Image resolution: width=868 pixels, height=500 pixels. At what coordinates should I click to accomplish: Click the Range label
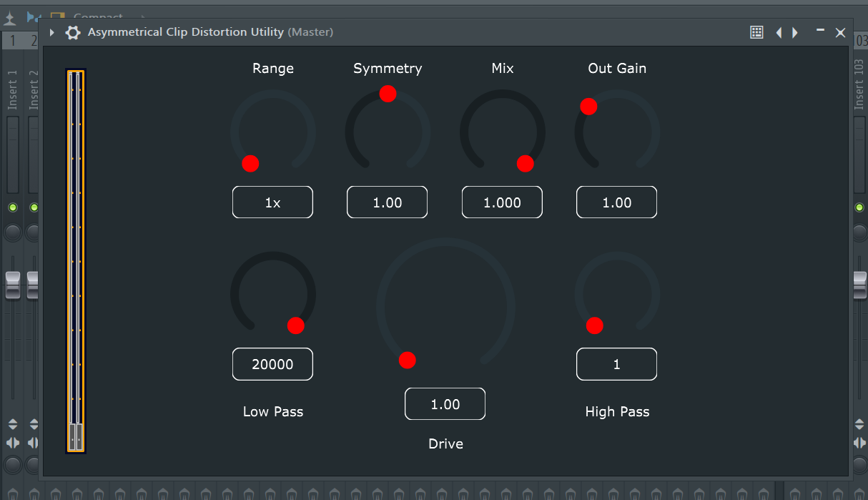point(273,69)
